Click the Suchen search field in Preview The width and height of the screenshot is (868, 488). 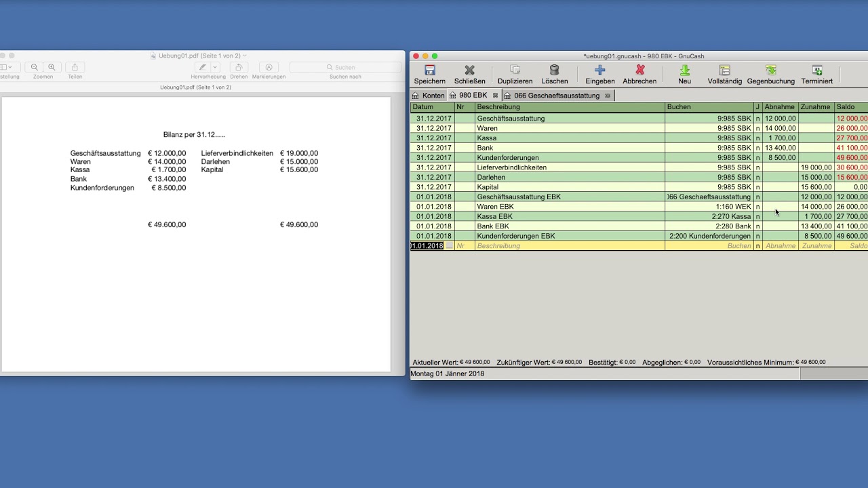[x=345, y=67]
